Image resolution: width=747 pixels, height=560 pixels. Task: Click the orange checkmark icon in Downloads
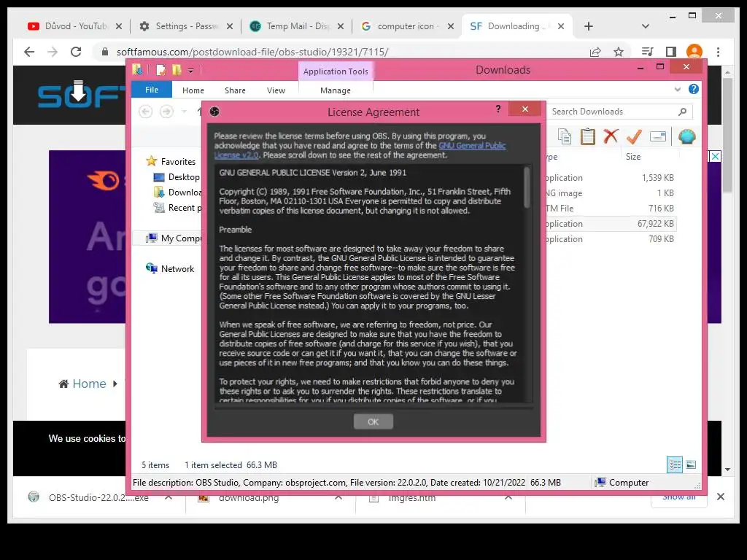click(634, 136)
